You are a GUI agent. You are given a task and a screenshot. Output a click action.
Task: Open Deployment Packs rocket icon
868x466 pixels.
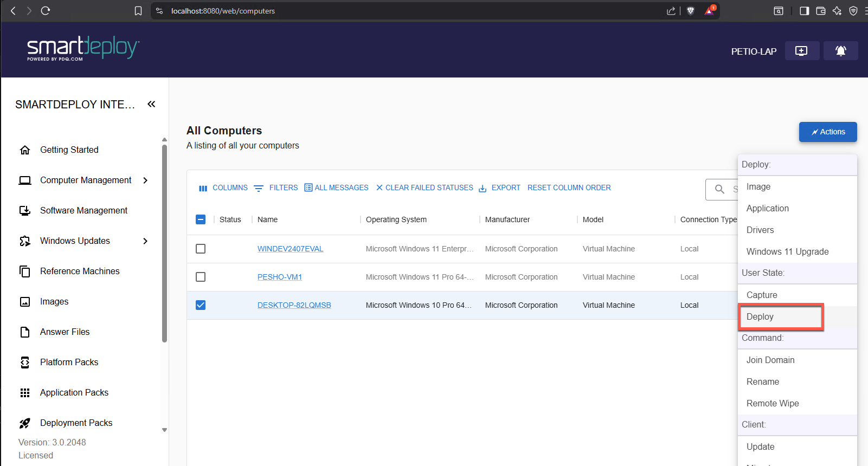coord(25,423)
